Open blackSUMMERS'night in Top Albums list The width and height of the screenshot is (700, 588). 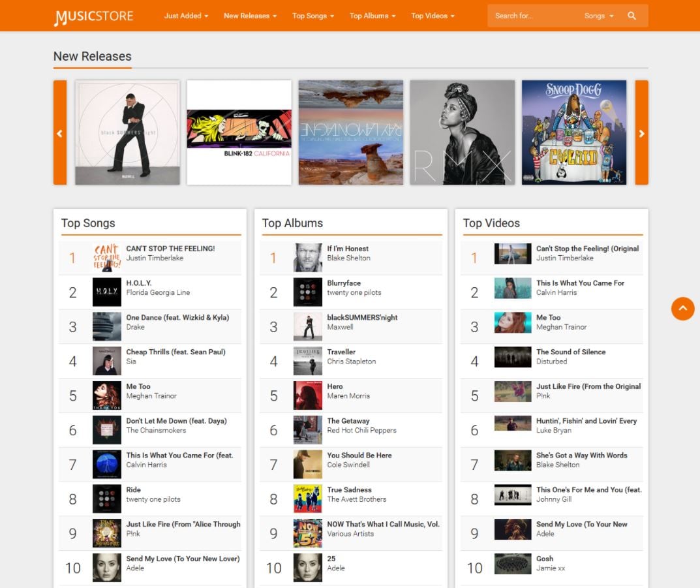(362, 317)
